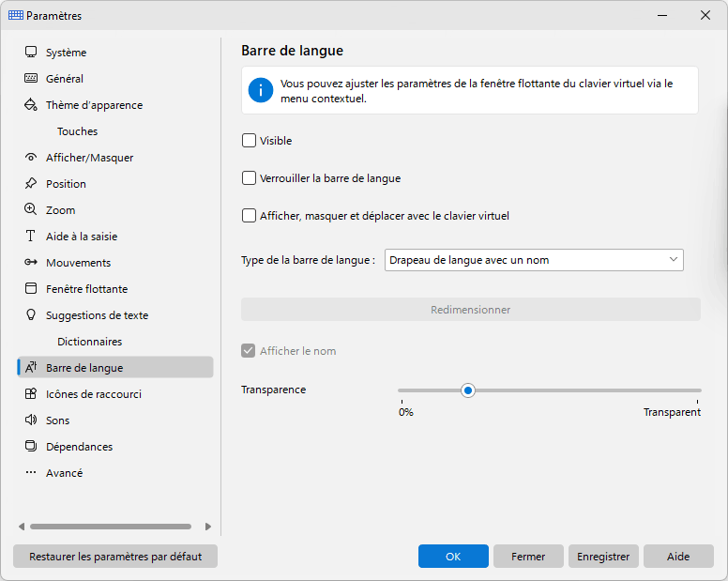Click the sidebar horizontal scrollbar right arrow
Image resolution: width=728 pixels, height=581 pixels.
tap(208, 527)
